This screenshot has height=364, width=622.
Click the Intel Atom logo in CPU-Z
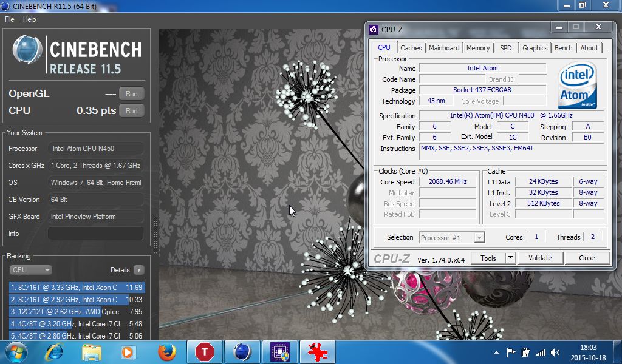(x=577, y=85)
